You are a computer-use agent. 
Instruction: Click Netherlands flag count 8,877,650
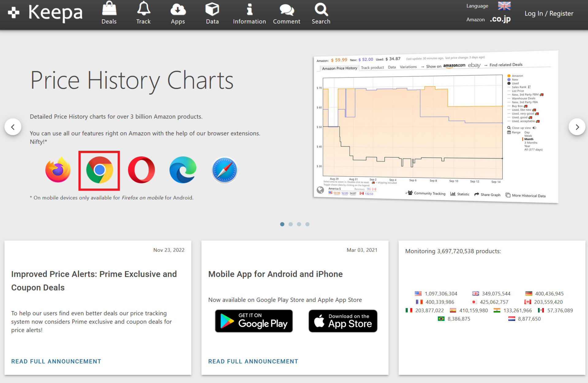pyautogui.click(x=525, y=319)
